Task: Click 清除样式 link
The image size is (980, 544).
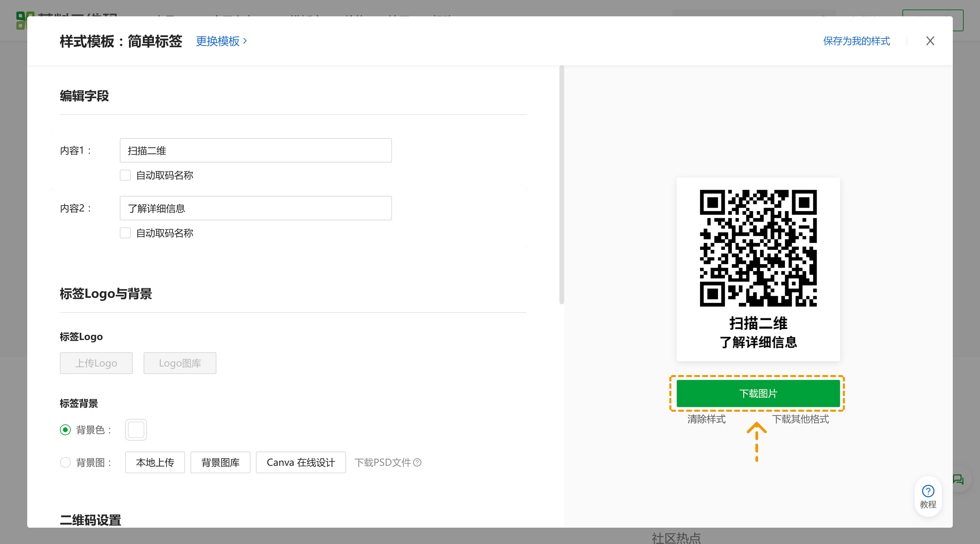Action: point(706,419)
